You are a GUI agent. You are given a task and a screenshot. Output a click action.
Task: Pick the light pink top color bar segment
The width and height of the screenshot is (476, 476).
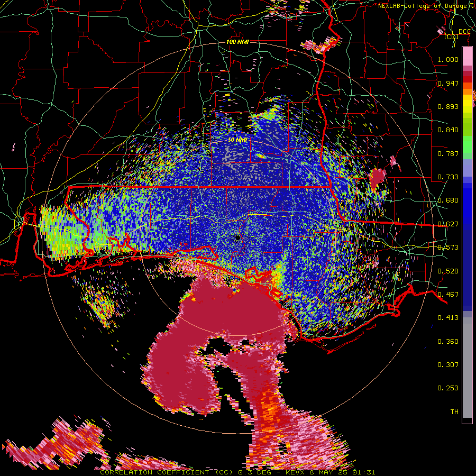click(x=467, y=56)
